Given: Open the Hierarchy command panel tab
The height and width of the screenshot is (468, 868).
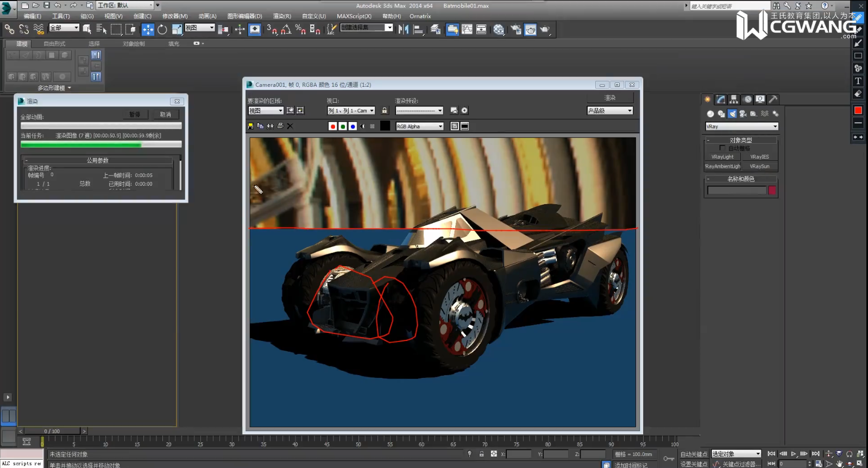Looking at the screenshot, I should coord(734,99).
